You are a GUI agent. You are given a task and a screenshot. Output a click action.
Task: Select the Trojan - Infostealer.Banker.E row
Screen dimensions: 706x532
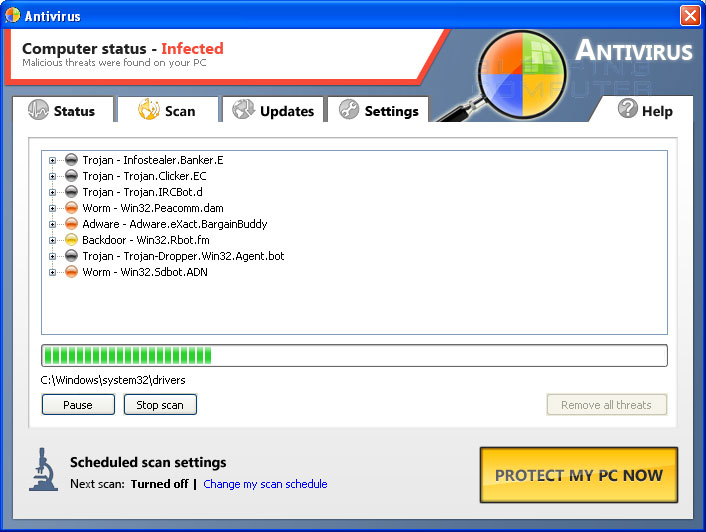[x=153, y=160]
